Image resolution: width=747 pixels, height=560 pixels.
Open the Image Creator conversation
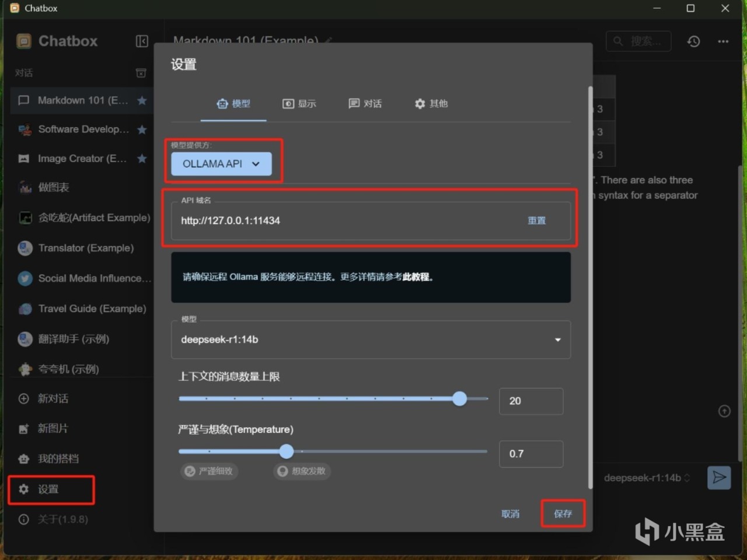(82, 158)
